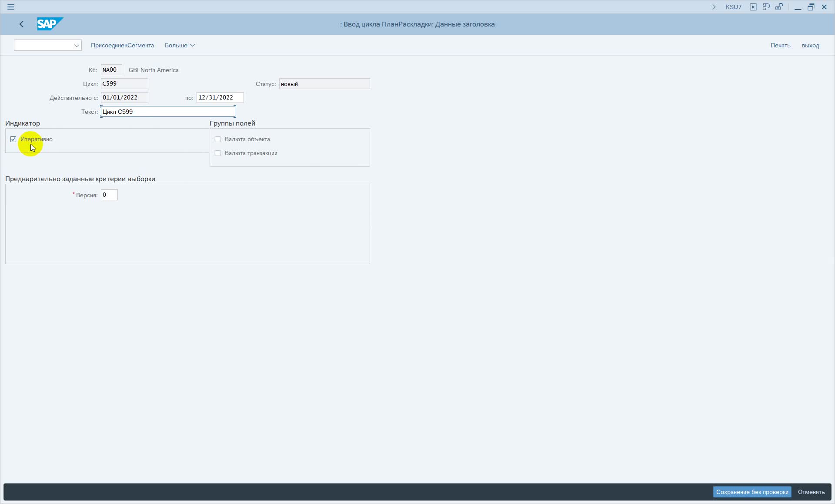The height and width of the screenshot is (504, 835).
Task: Click Предварительно заданные критерии выборки heading
Action: [x=80, y=179]
